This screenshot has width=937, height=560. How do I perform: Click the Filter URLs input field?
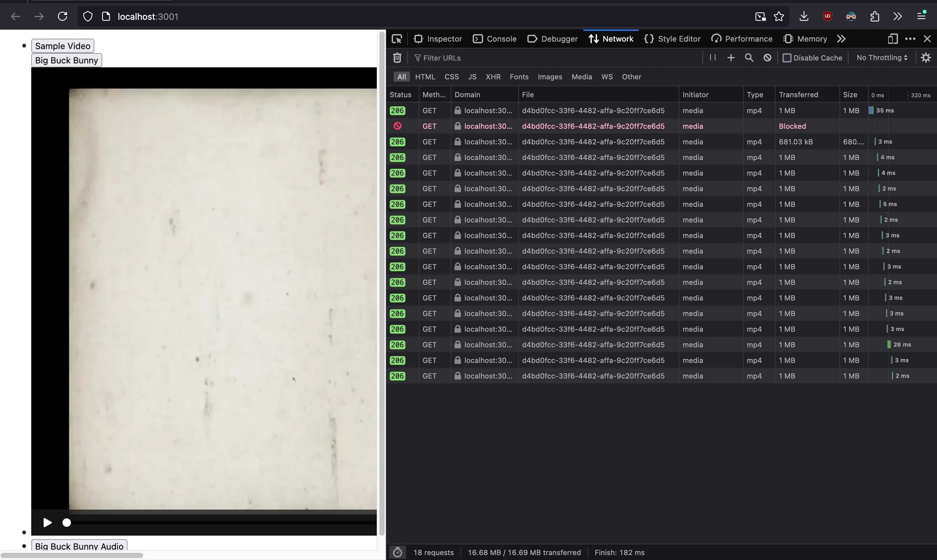pos(555,58)
